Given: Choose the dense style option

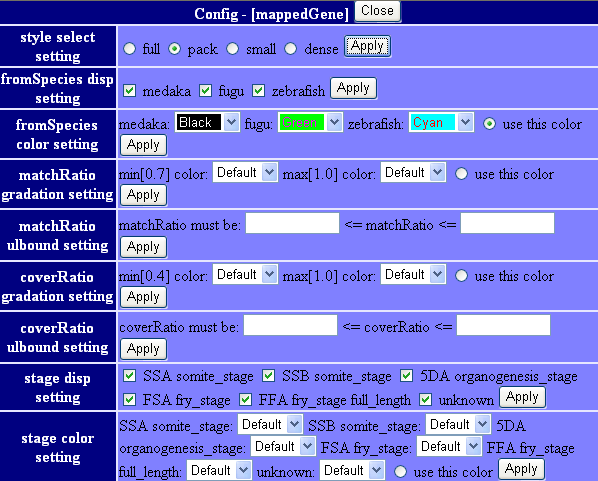Looking at the screenshot, I should tap(290, 48).
